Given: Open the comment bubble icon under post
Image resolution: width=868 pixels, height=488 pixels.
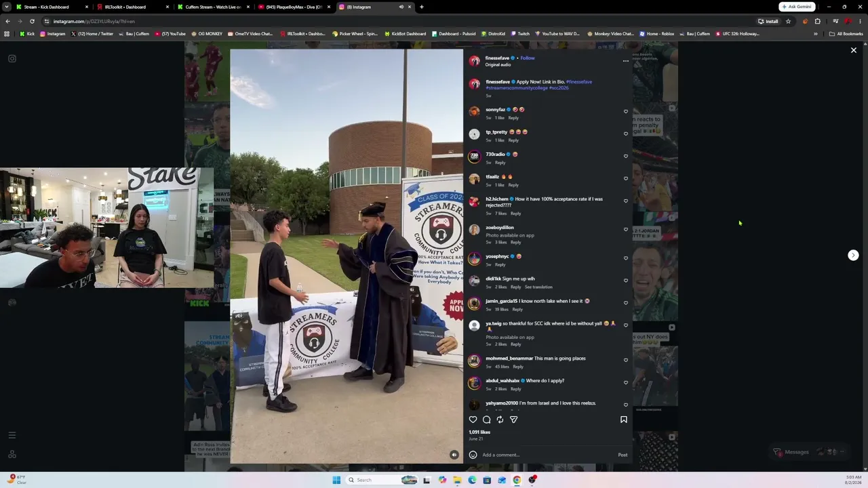Looking at the screenshot, I should tap(487, 420).
